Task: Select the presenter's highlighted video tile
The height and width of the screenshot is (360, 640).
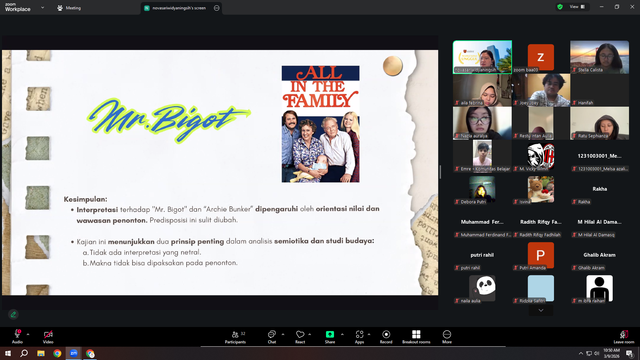Action: (x=482, y=57)
